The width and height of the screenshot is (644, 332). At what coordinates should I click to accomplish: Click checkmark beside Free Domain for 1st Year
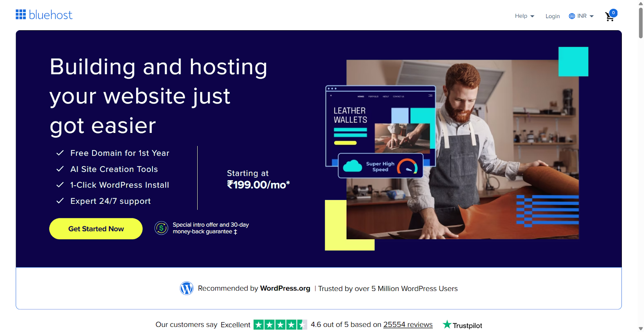[x=60, y=153]
